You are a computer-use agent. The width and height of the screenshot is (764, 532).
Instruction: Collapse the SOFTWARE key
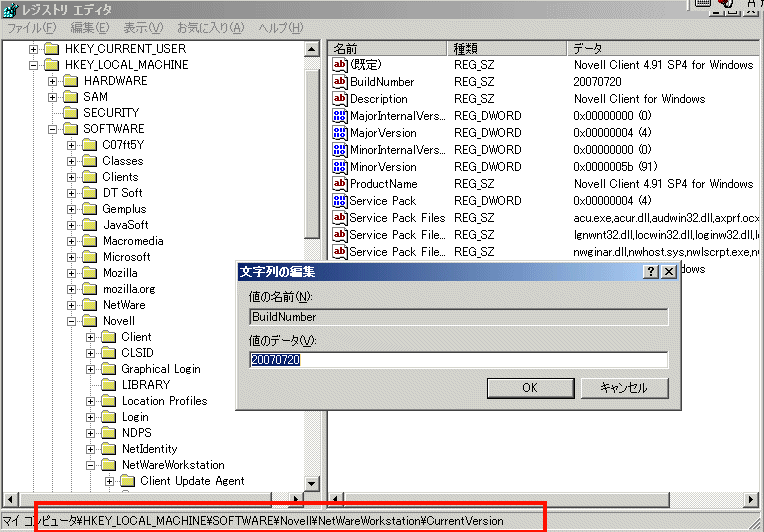pyautogui.click(x=52, y=129)
